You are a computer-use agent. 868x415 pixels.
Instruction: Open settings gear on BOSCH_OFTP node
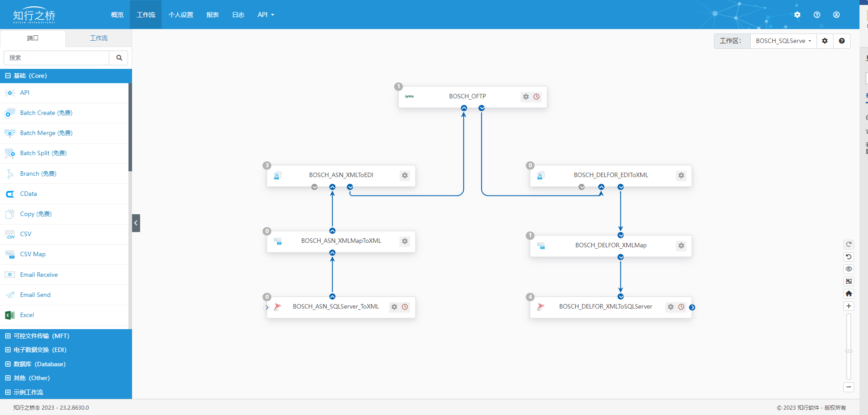coord(526,97)
